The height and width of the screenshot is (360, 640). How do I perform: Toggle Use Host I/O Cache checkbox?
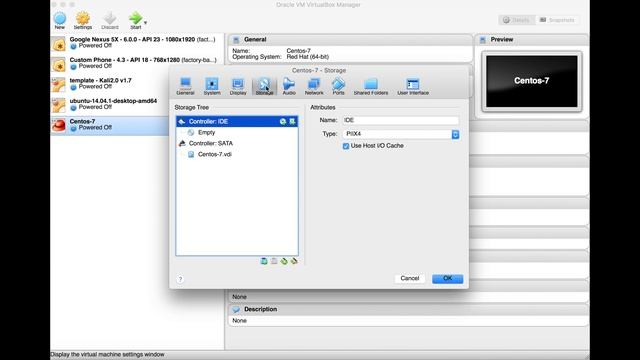click(346, 146)
